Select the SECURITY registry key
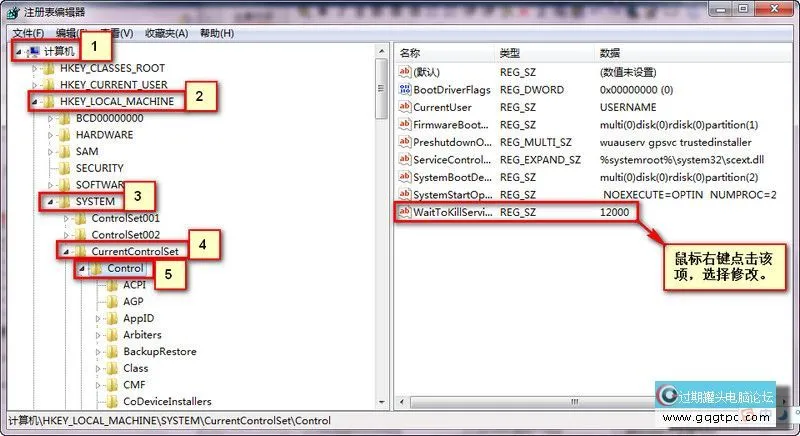 click(99, 168)
